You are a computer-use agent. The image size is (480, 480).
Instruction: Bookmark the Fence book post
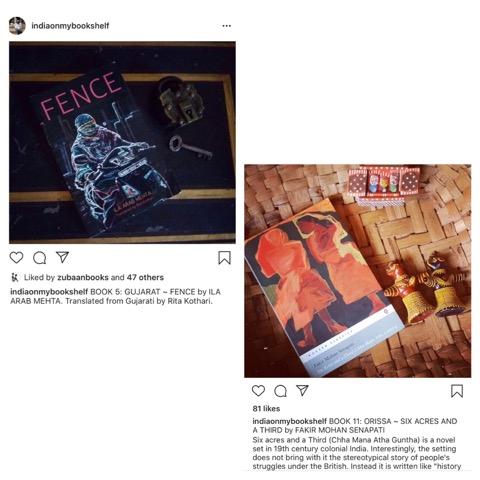point(224,258)
